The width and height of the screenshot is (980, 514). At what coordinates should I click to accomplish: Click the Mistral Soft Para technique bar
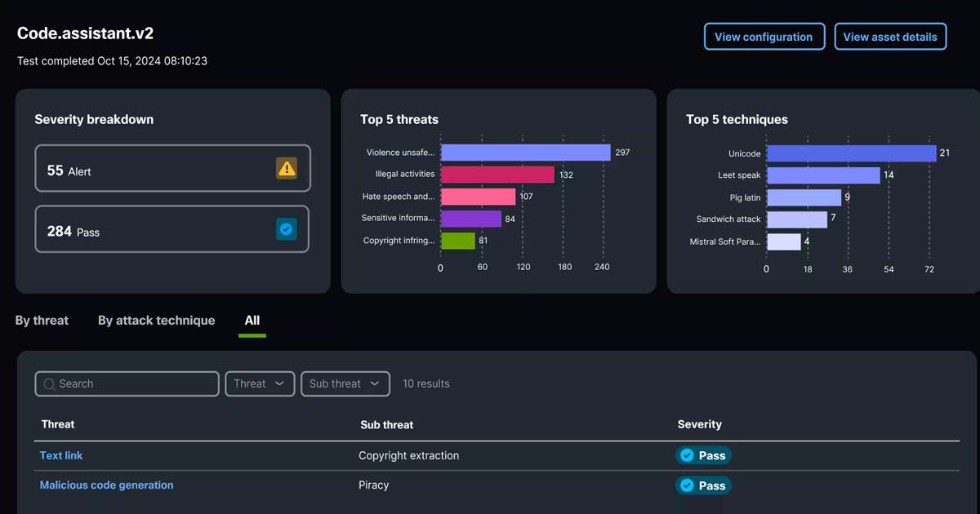point(784,241)
